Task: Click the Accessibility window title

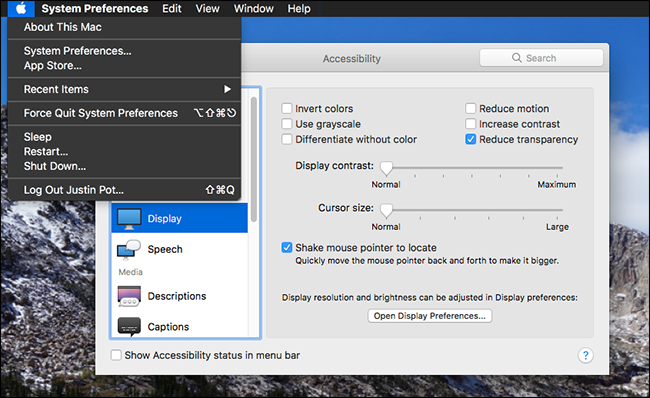Action: tap(352, 59)
